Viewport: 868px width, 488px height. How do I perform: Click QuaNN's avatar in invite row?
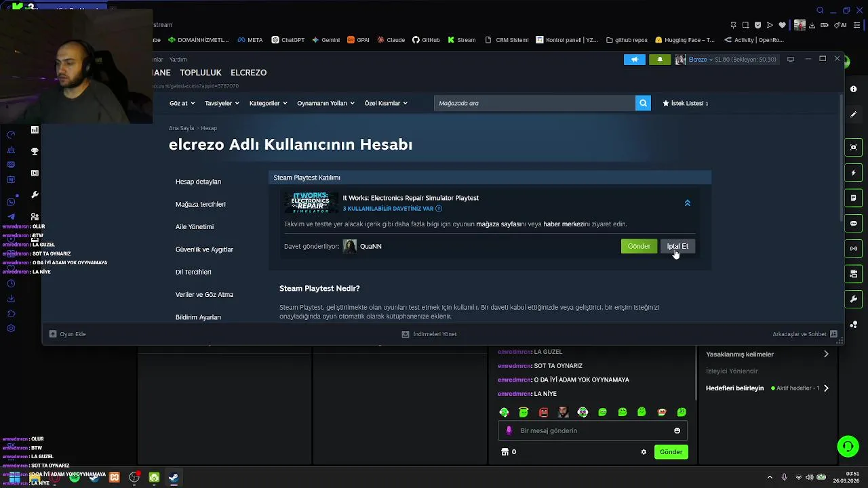coord(349,246)
